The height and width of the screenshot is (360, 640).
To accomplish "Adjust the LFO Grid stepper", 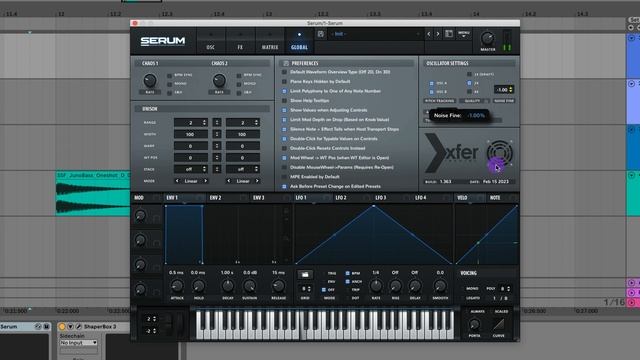I will point(309,289).
